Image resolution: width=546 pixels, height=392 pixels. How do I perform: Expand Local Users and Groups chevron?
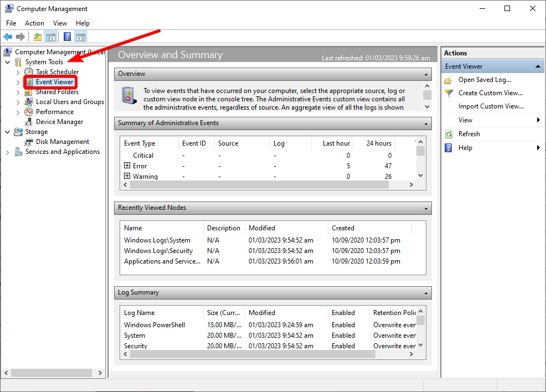click(18, 102)
